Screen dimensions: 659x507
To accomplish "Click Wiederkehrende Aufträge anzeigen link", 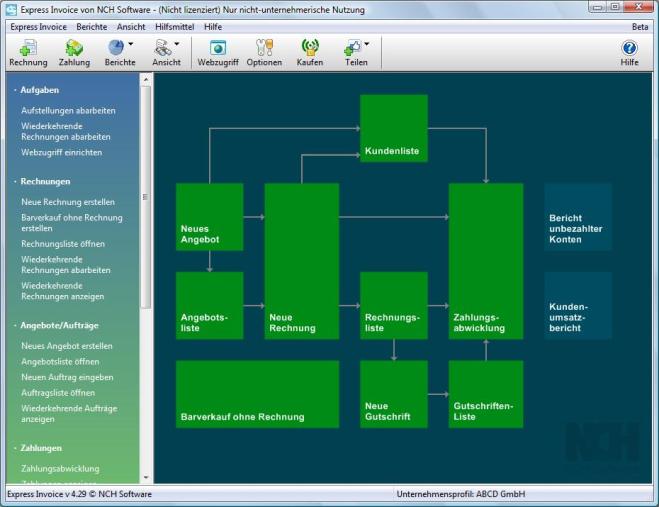I will pos(69,414).
